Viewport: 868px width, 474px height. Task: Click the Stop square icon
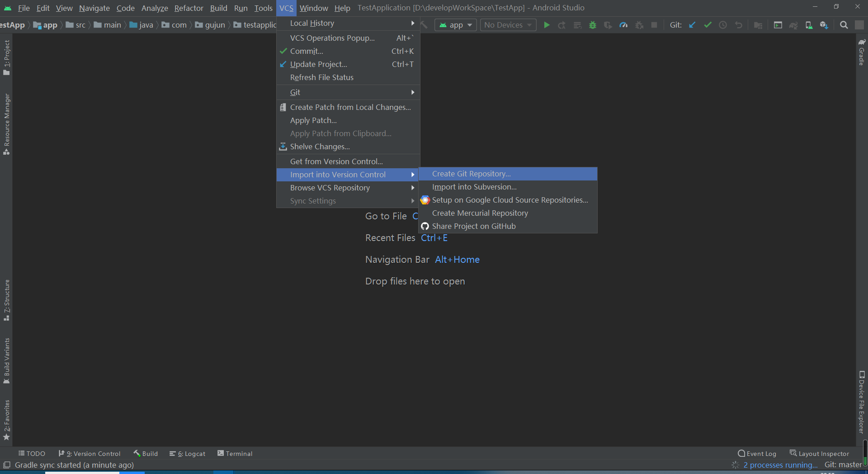[x=654, y=25]
